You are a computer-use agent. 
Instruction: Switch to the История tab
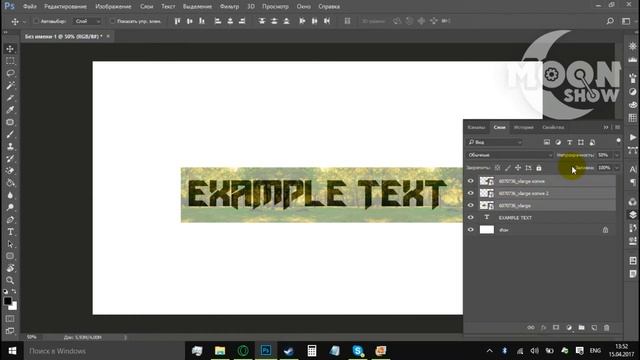point(523,127)
